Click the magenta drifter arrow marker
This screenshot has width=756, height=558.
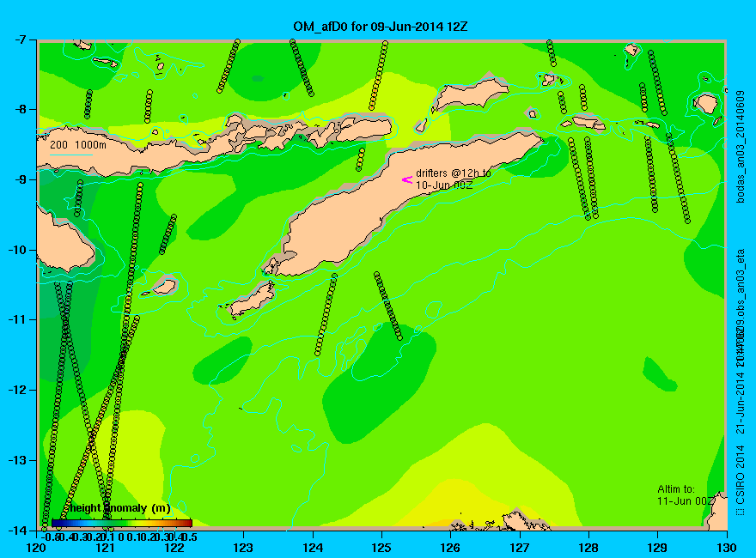[x=407, y=179]
